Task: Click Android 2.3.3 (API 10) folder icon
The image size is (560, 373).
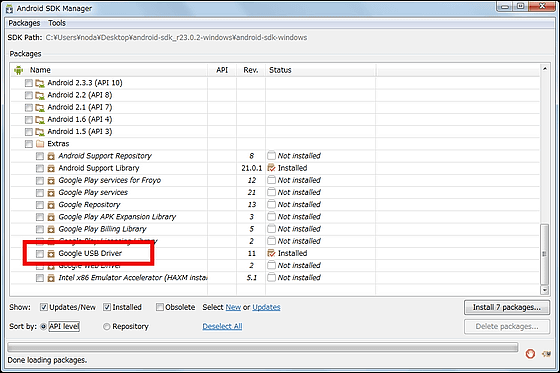Action: point(40,83)
